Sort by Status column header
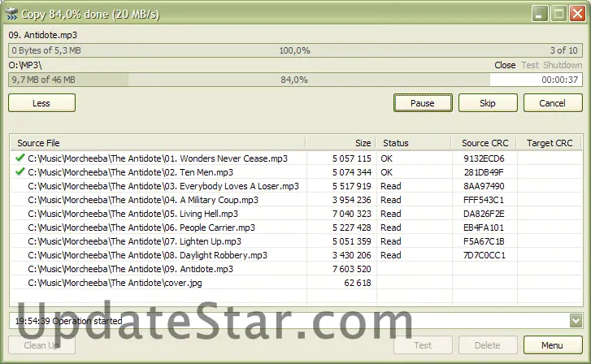 pos(414,143)
